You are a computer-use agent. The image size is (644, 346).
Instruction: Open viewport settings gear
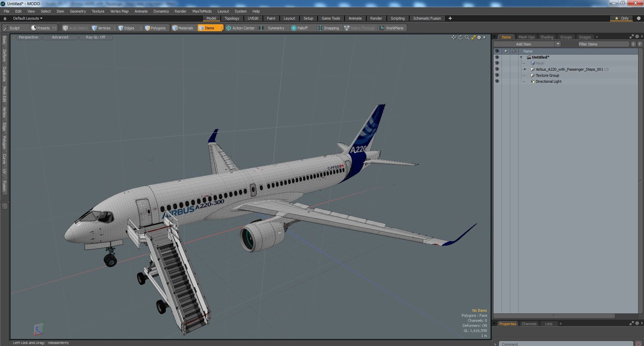pos(479,37)
